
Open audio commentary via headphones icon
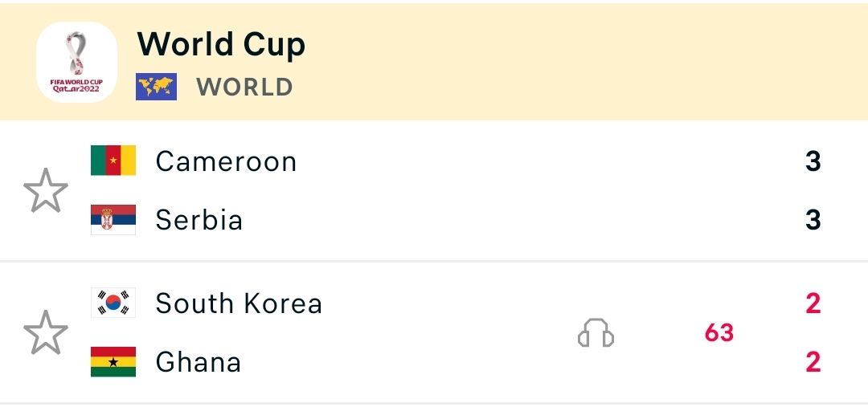596,332
